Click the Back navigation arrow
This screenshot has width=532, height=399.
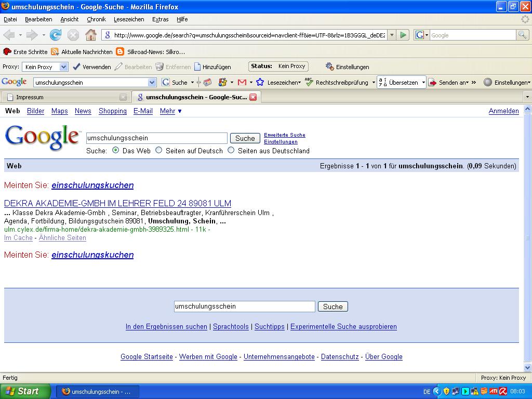9,35
